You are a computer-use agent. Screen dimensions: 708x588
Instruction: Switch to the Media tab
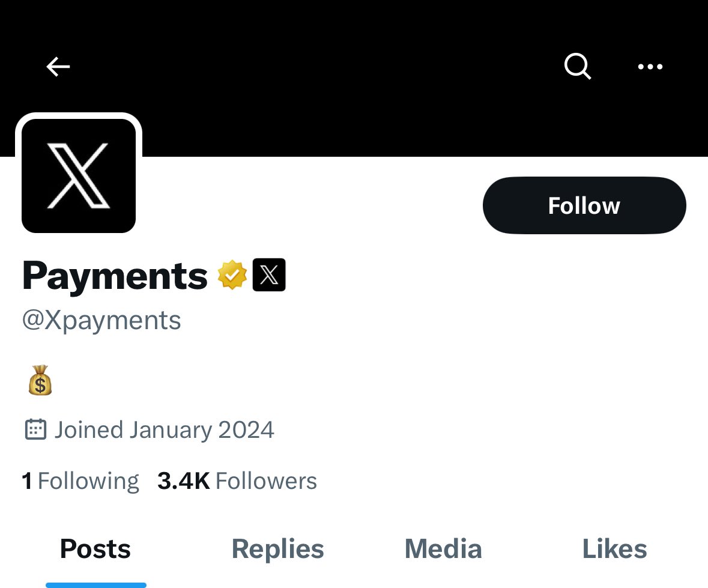click(x=443, y=549)
